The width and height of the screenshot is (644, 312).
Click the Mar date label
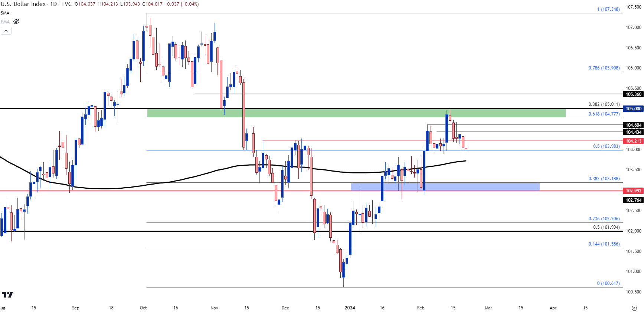(x=488, y=308)
